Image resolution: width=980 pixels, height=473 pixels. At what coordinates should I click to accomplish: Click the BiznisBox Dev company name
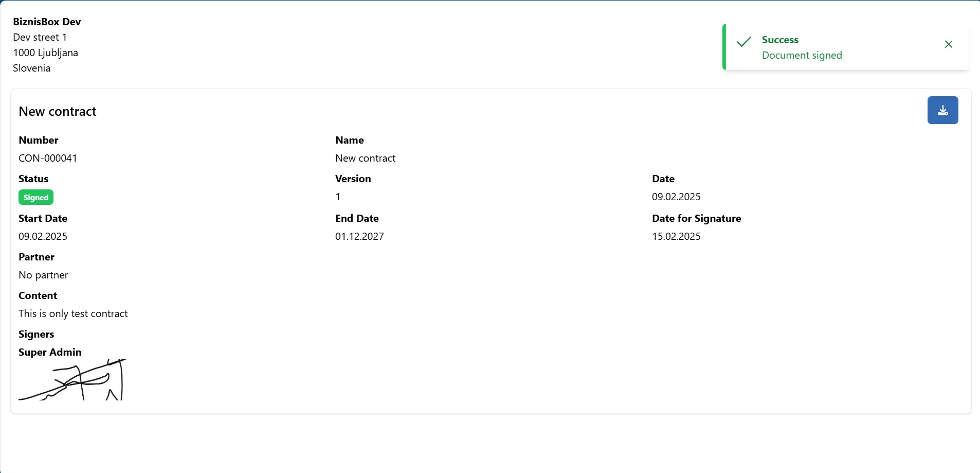47,22
